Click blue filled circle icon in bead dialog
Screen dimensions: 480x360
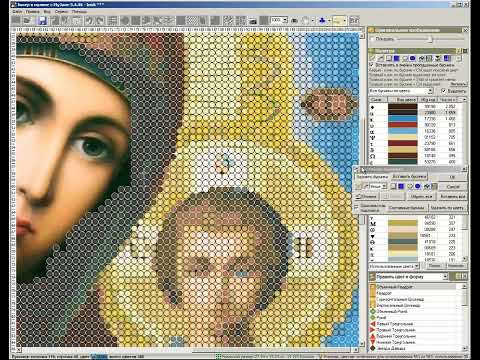tap(417, 186)
